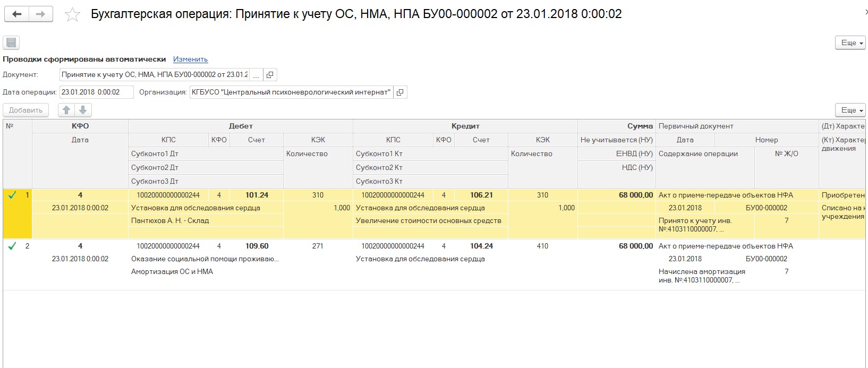Click the Кредит column header

(465, 126)
